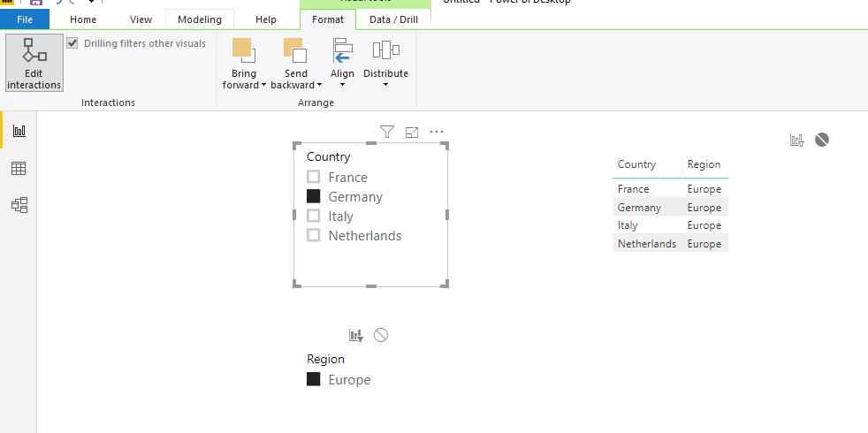
Task: Switch to the View ribbon tab
Action: coord(141,19)
